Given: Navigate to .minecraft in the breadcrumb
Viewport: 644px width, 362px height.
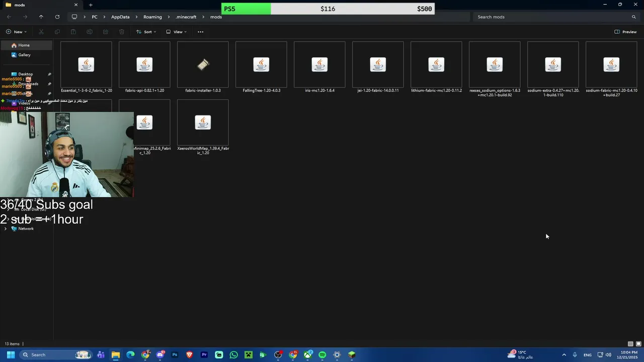Looking at the screenshot, I should pos(186,17).
